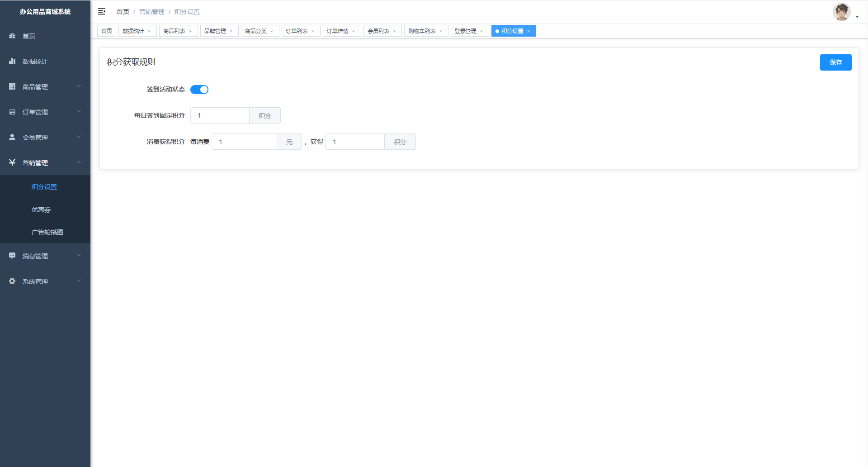This screenshot has height=467, width=868.
Task: Click the user avatar picture
Action: pyautogui.click(x=841, y=12)
